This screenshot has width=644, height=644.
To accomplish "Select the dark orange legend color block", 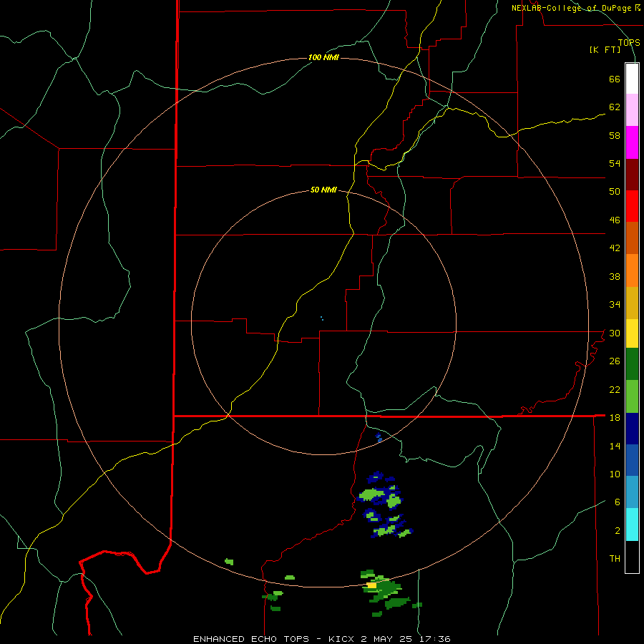I will tap(632, 238).
